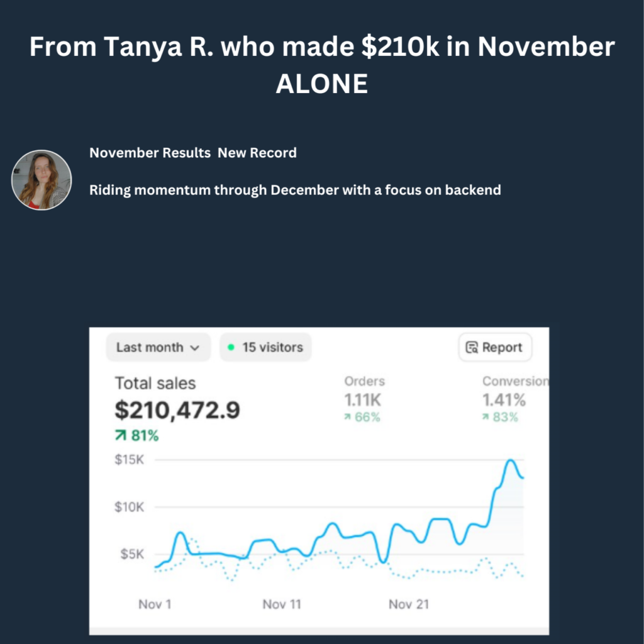Click the up arrow next to 66%
This screenshot has width=644, height=644.
[x=347, y=417]
